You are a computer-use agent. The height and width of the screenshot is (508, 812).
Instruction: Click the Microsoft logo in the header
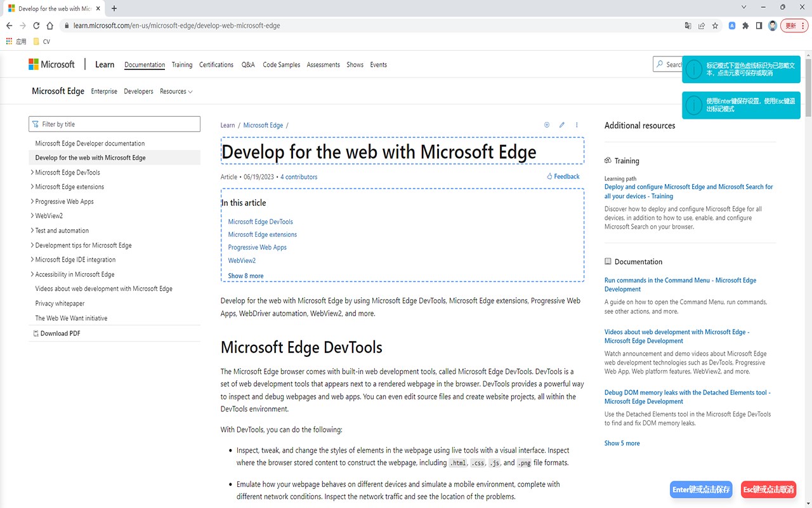pyautogui.click(x=51, y=64)
